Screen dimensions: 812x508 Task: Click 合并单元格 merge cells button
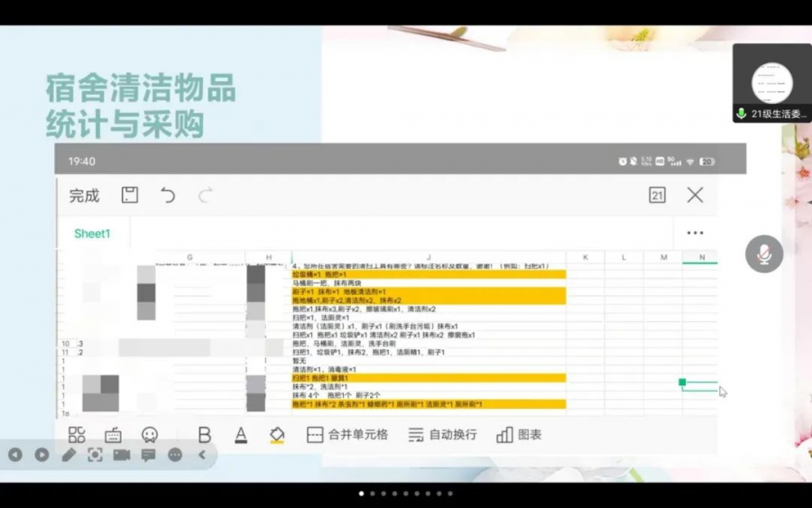tap(347, 435)
